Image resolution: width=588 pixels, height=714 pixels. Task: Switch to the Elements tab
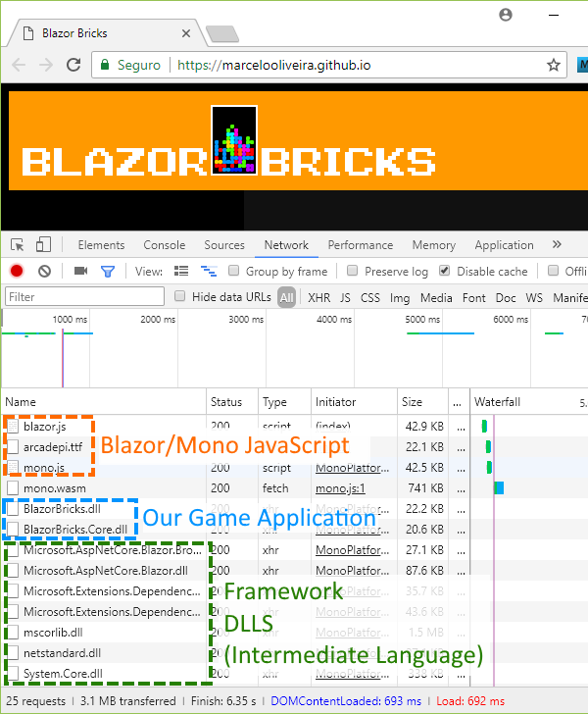[101, 245]
